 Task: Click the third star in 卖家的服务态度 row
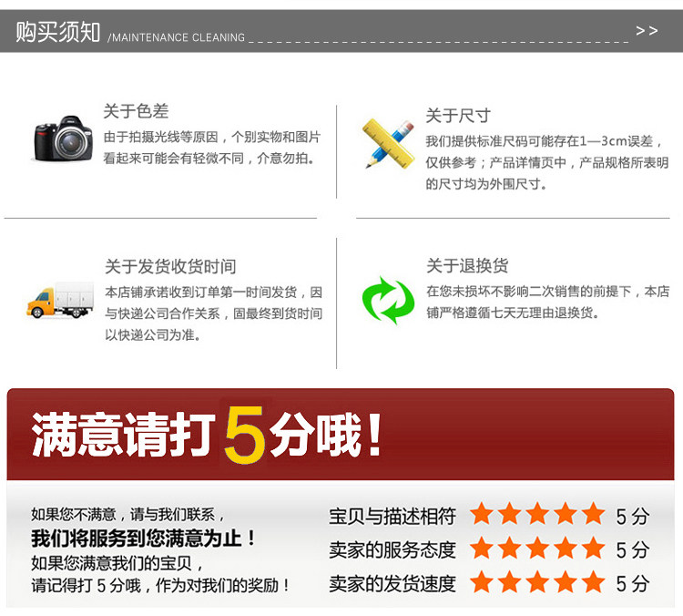537,547
